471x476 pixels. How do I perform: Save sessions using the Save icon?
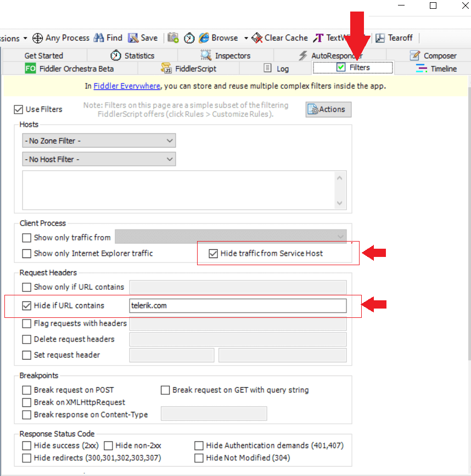pos(132,38)
